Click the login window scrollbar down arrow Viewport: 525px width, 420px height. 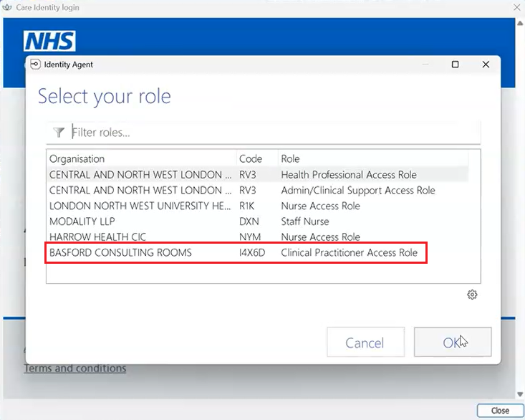tap(520, 394)
